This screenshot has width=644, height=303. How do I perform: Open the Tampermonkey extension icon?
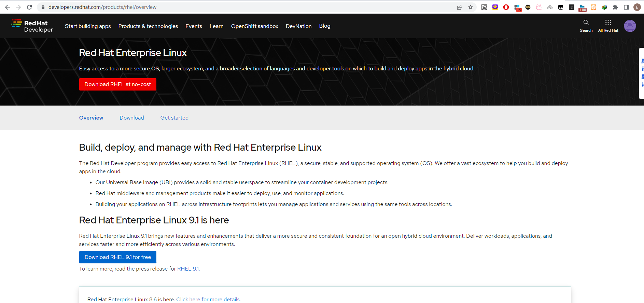pos(561,7)
